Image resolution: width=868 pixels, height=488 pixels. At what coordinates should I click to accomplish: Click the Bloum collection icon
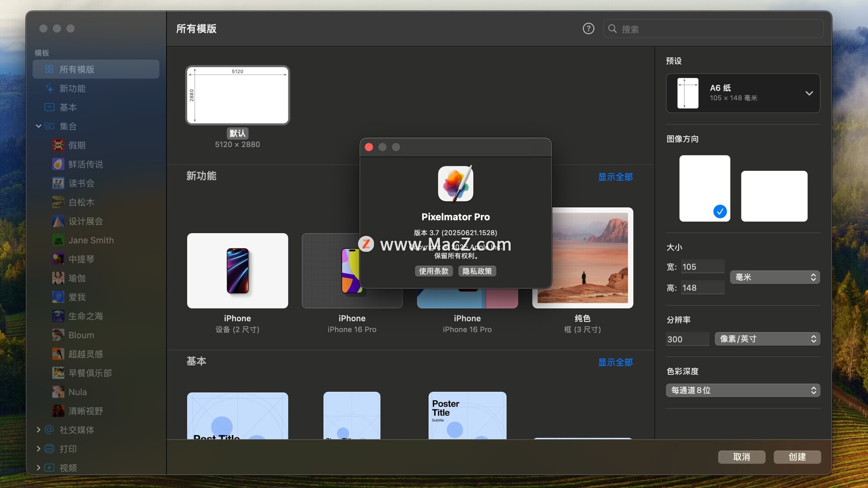click(58, 335)
